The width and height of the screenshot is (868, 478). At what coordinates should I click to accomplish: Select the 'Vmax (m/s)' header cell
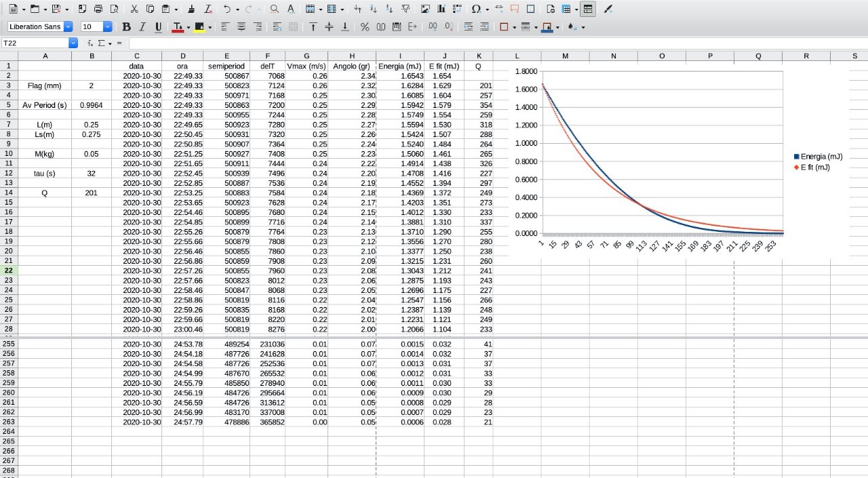click(307, 66)
